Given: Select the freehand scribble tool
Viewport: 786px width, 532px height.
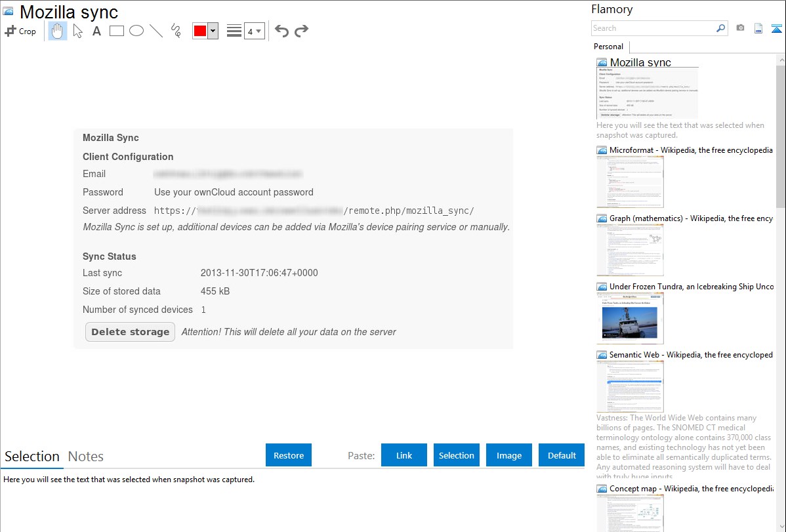Looking at the screenshot, I should [176, 31].
